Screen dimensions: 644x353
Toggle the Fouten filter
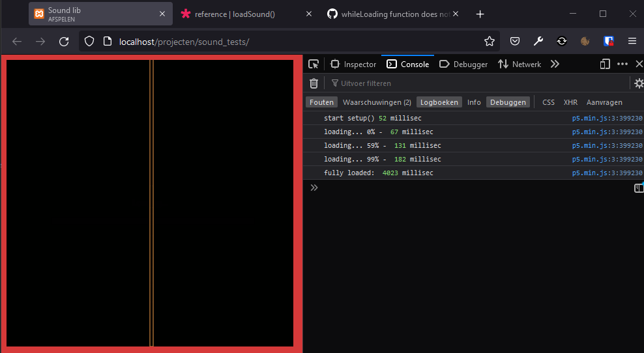[x=321, y=102]
